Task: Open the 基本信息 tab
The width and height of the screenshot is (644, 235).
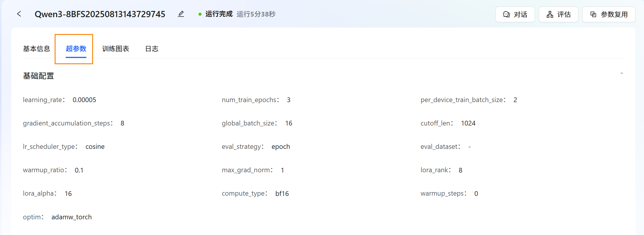Action: pyautogui.click(x=37, y=49)
